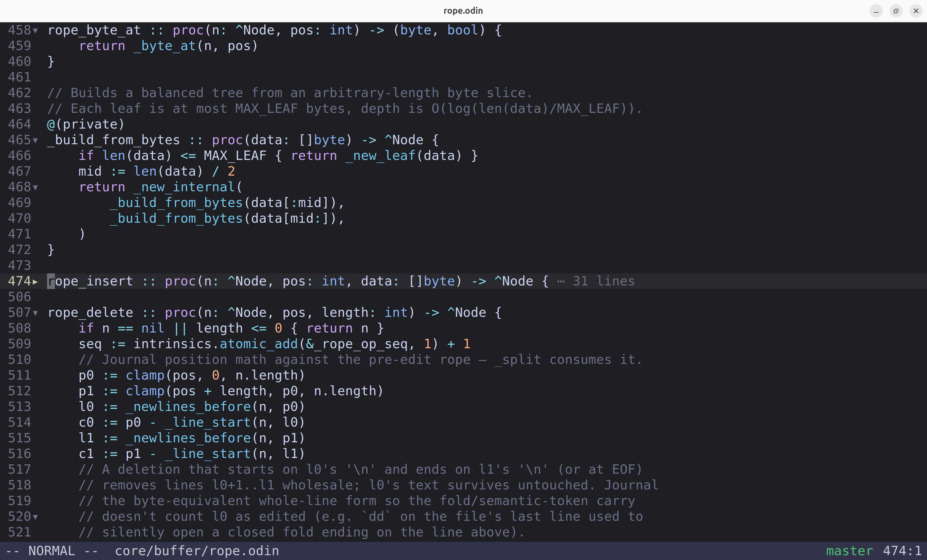Minimize the rope.odin window
This screenshot has width=927, height=560.
pyautogui.click(x=876, y=11)
